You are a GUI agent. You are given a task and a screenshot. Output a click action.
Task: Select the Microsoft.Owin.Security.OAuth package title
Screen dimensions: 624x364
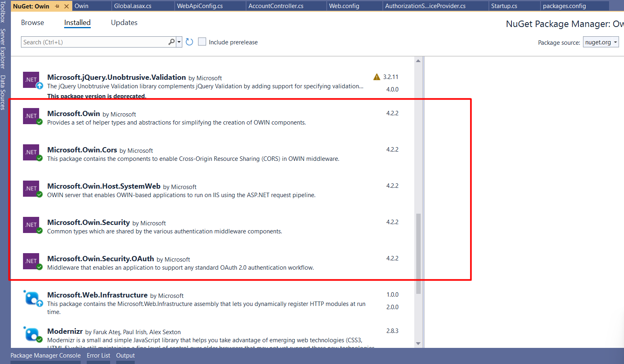[100, 259]
